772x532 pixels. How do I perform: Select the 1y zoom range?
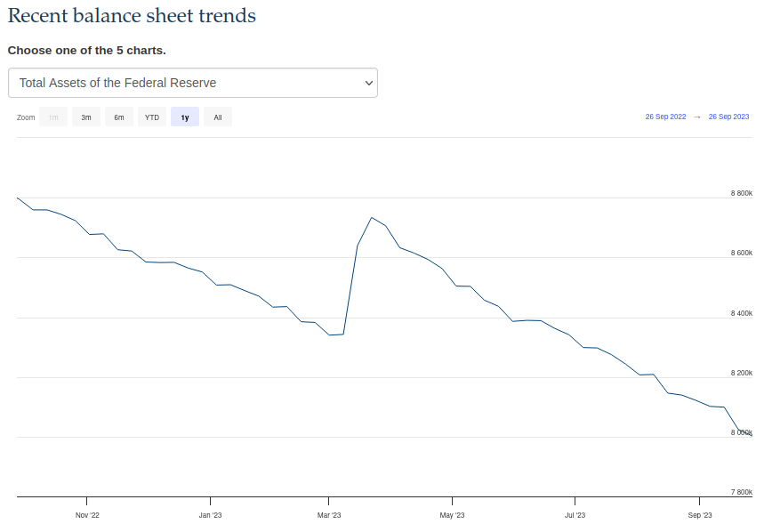tap(185, 117)
